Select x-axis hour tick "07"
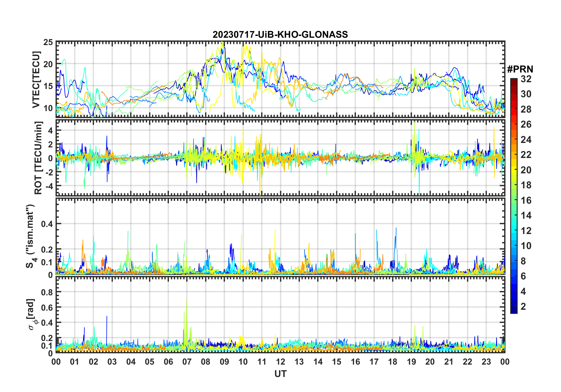Viewport: 561px width, 392px height. pos(187,362)
